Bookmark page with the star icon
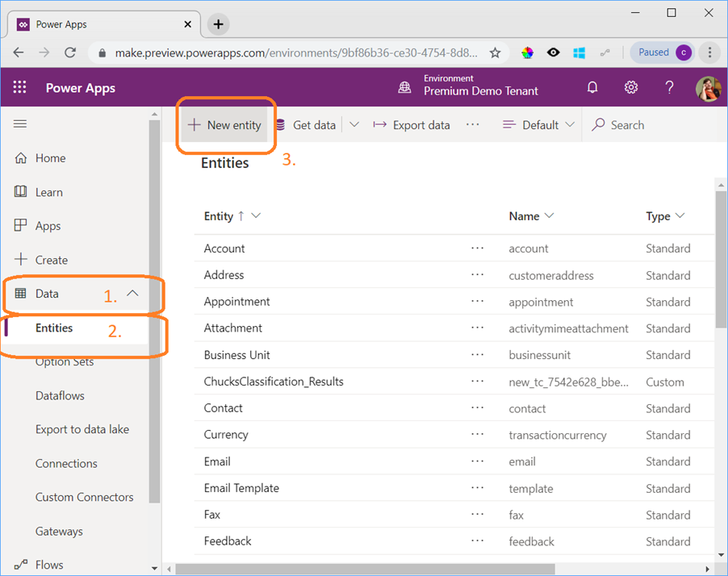The width and height of the screenshot is (728, 576). tap(495, 53)
